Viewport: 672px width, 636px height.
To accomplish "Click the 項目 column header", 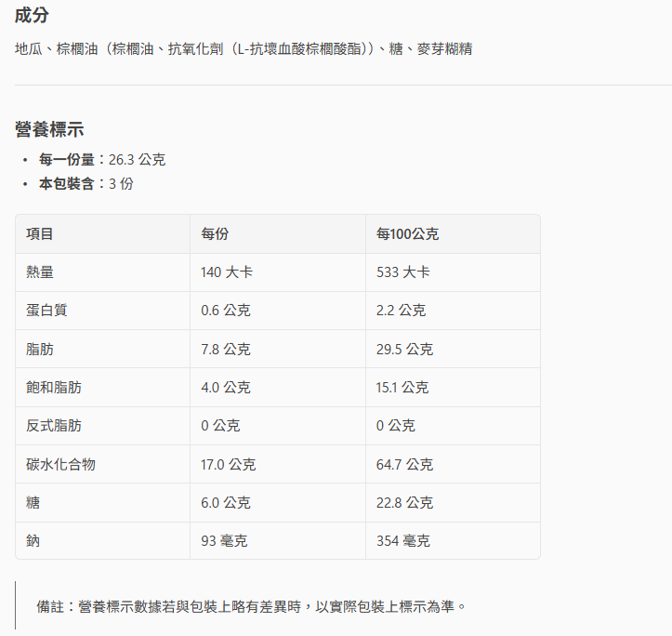I will (x=40, y=234).
